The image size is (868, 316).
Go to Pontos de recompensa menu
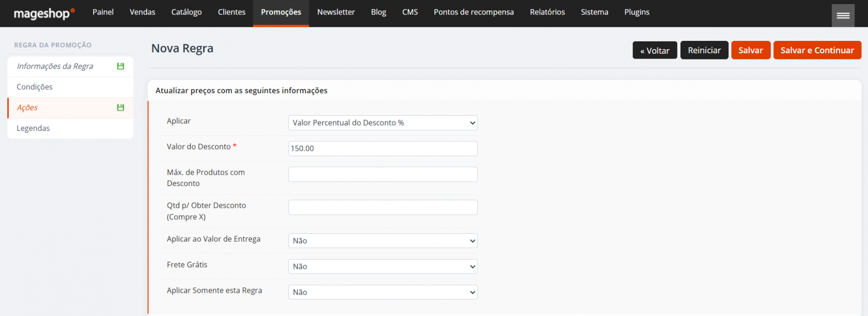473,12
